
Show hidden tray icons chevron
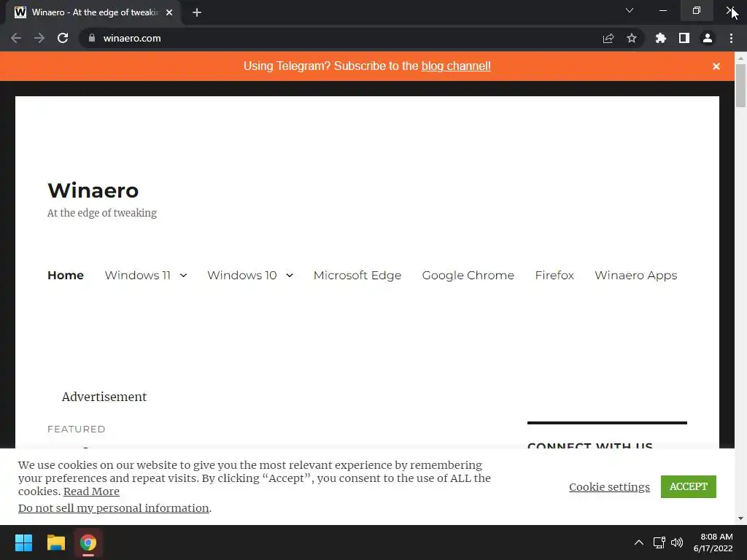(639, 542)
